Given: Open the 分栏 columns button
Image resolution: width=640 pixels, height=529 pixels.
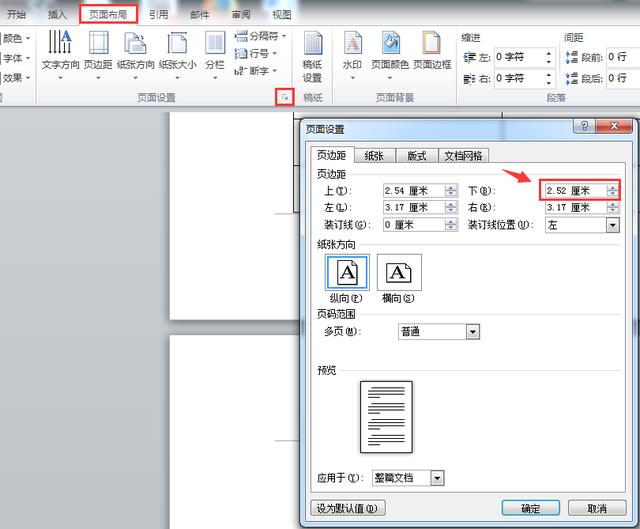Looking at the screenshot, I should (215, 54).
